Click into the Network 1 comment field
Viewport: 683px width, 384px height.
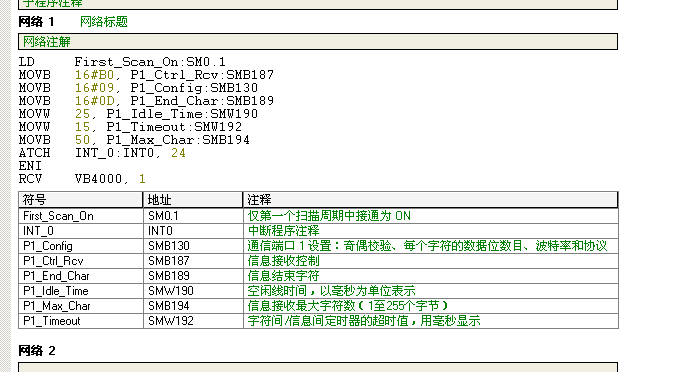(x=318, y=42)
